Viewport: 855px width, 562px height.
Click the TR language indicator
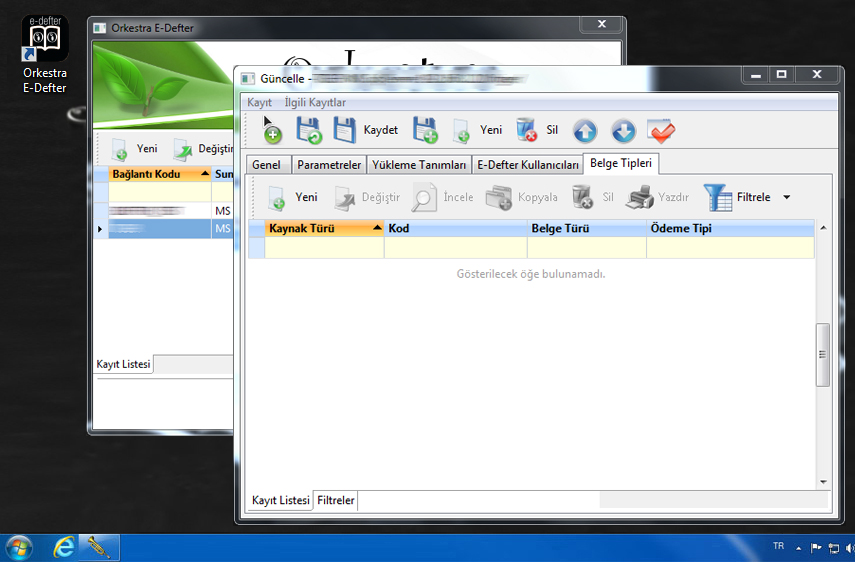pos(778,546)
